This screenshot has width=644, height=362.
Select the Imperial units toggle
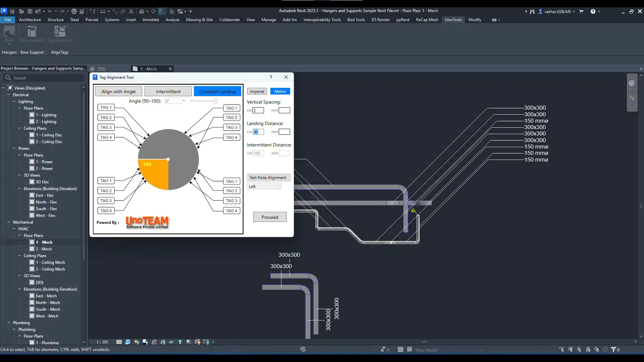click(257, 92)
